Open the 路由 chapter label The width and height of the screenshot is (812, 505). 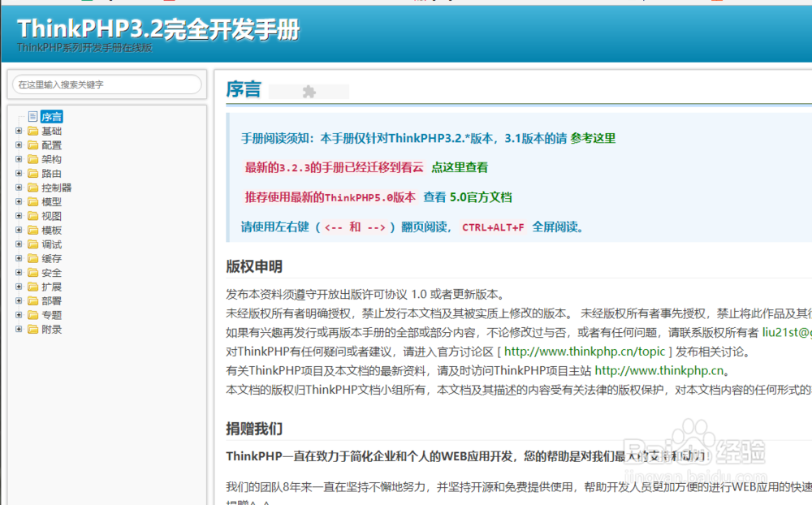(x=51, y=174)
